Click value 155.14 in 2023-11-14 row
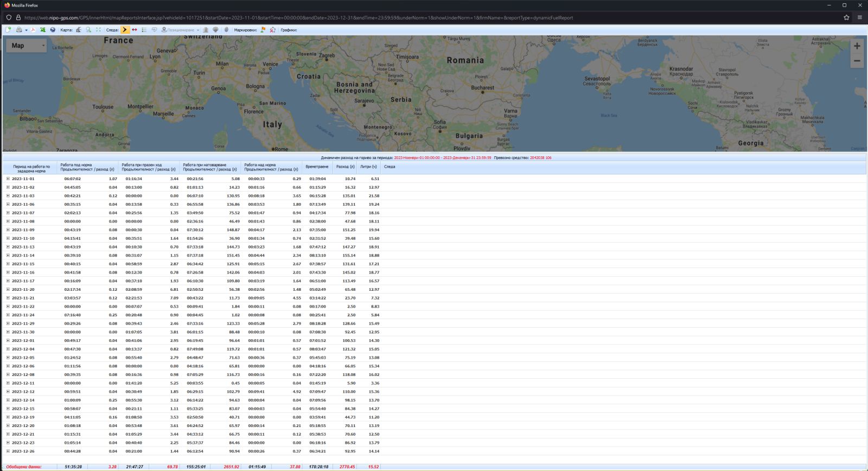The height and width of the screenshot is (471, 868). point(349,256)
